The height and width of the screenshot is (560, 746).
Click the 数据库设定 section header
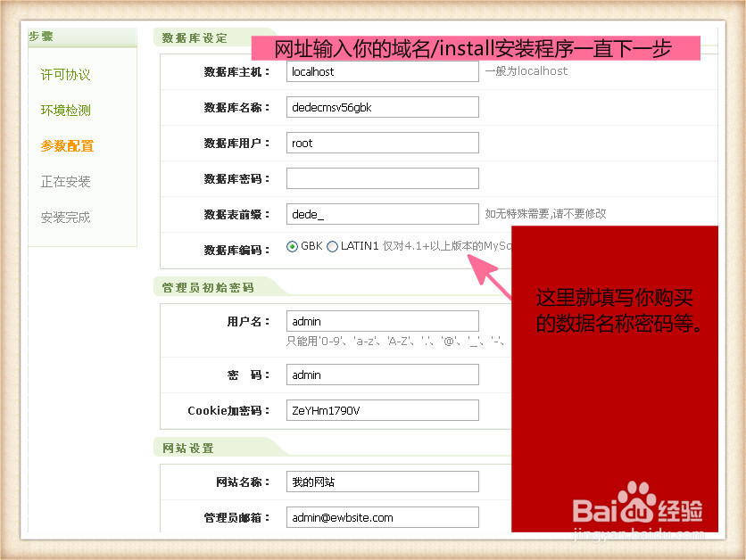pos(195,38)
